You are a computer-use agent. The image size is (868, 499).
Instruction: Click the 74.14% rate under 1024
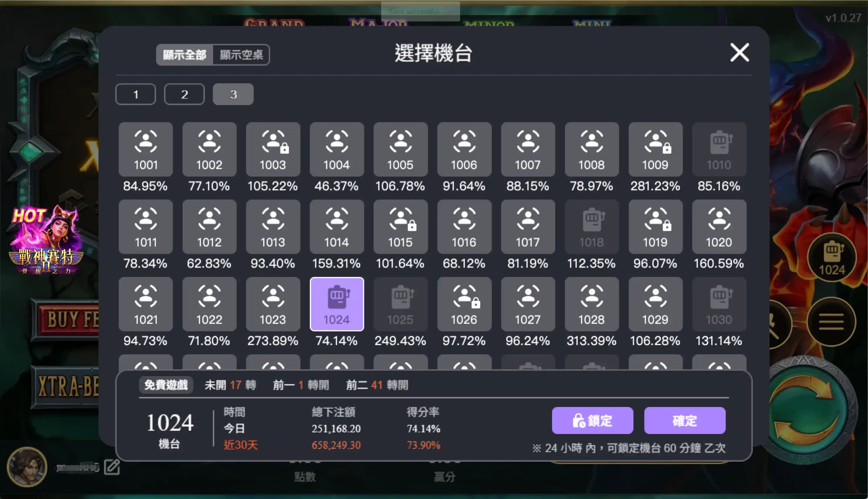click(x=336, y=341)
